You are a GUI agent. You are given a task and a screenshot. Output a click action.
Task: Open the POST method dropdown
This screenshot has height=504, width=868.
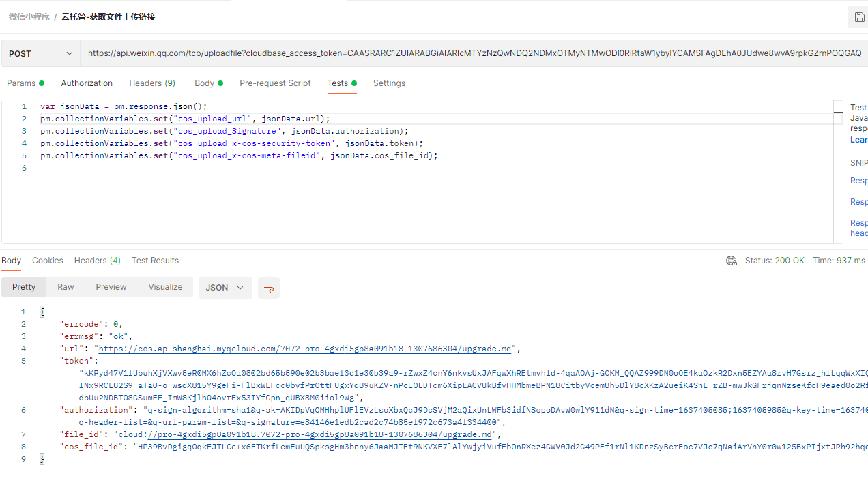41,53
